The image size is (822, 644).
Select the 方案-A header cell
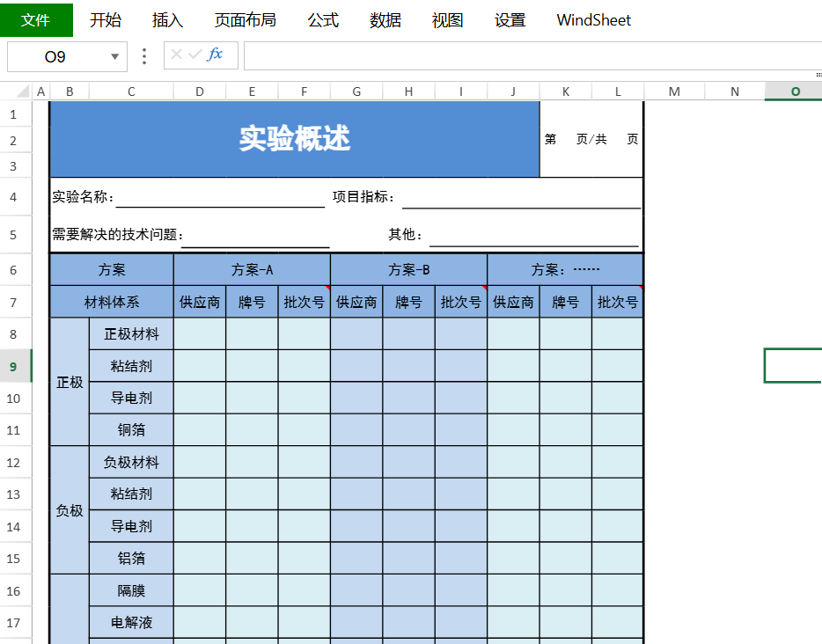252,270
